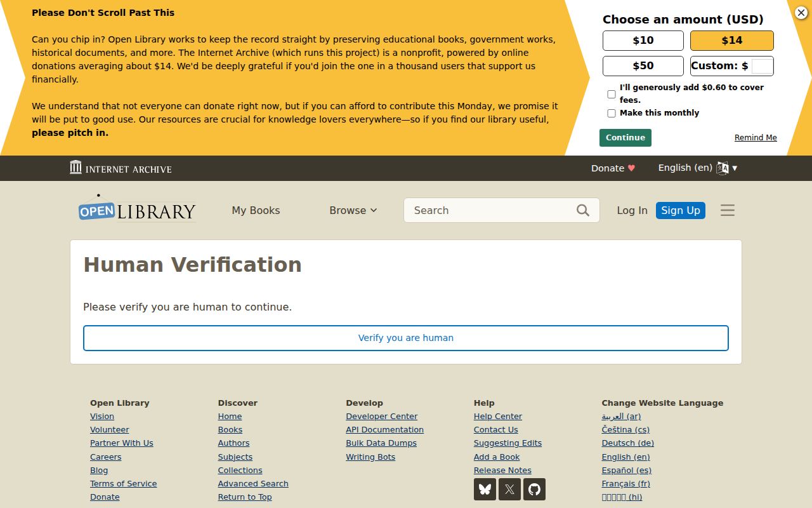Select the $10 donation amount

click(643, 40)
